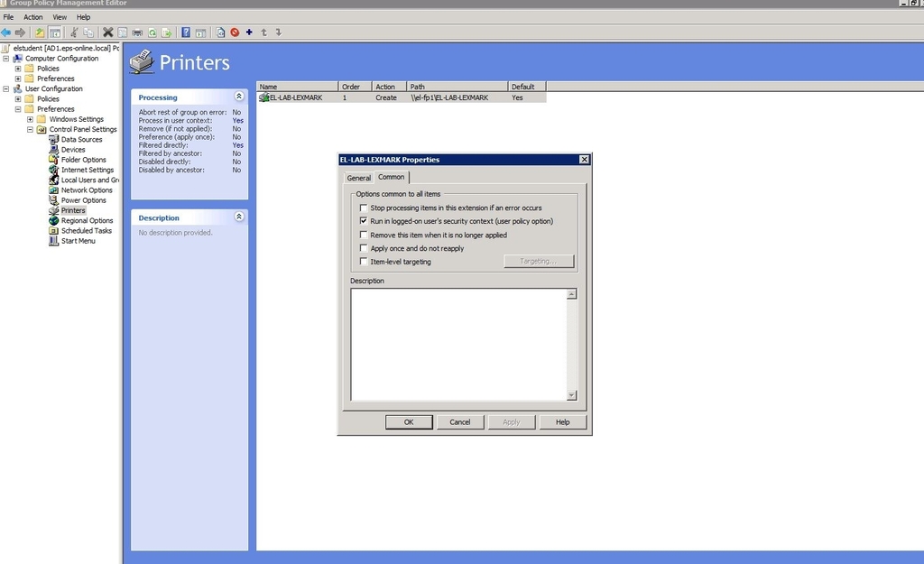The image size is (924, 564).
Task: Open Internet Settings preference icon
Action: point(51,170)
